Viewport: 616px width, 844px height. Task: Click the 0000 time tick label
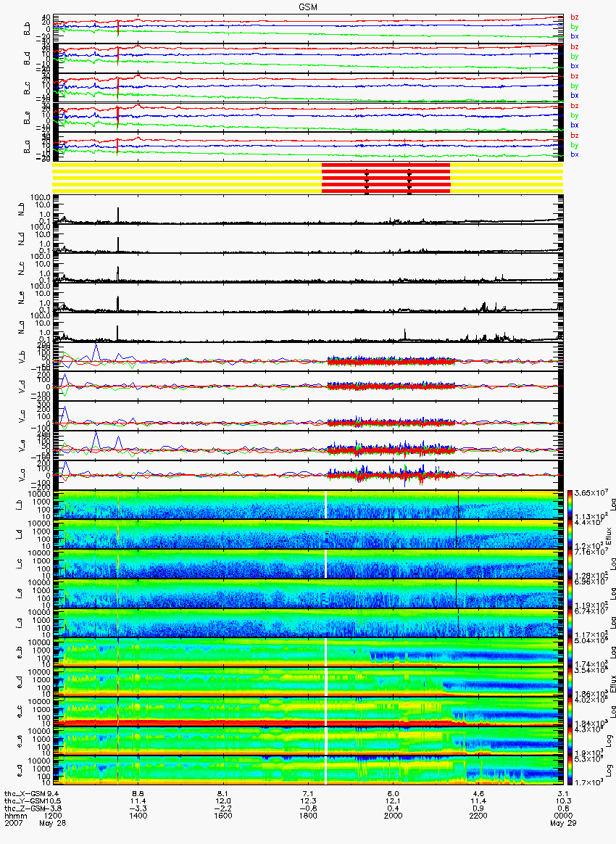click(x=563, y=816)
